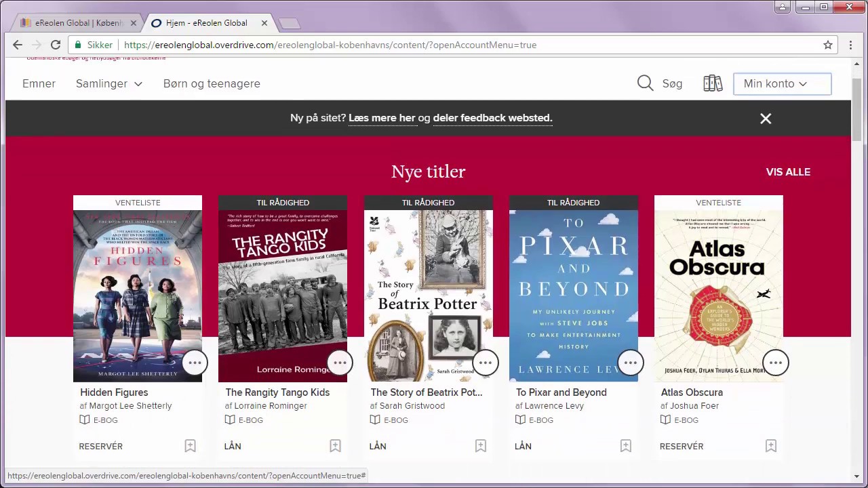Click RESERVÉR for Atlas Obscura
The image size is (868, 488).
(682, 446)
